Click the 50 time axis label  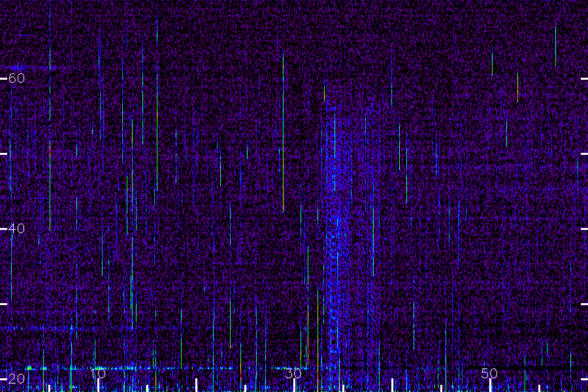point(489,374)
